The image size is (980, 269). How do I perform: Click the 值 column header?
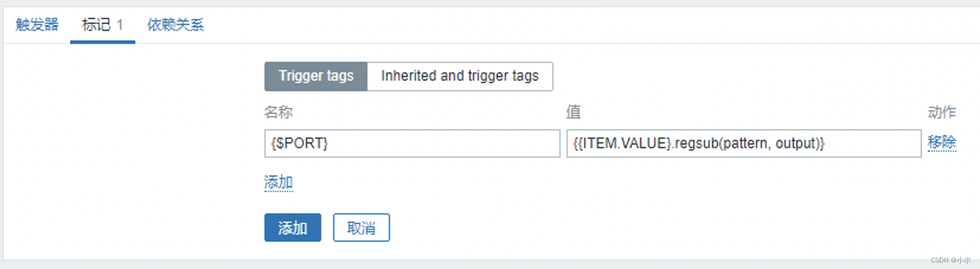(x=573, y=112)
